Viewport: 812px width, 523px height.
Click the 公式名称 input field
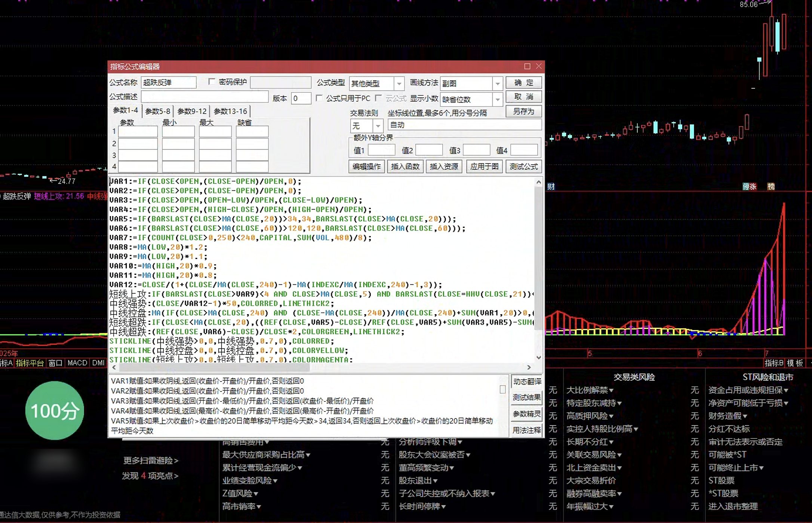(x=169, y=83)
